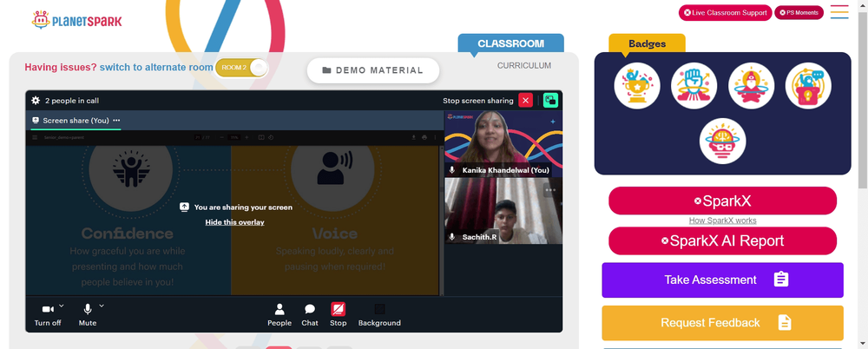
Task: Click the podium speaker badge icon
Action: point(808,86)
